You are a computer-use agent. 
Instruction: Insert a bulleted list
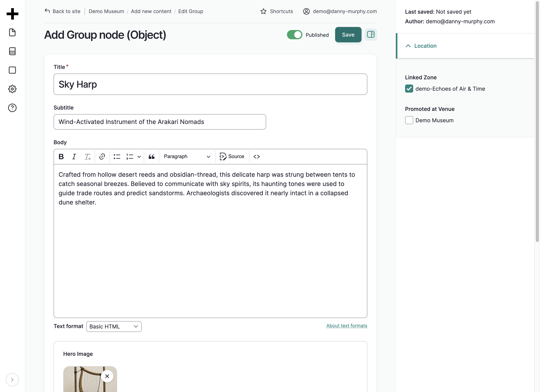(117, 157)
